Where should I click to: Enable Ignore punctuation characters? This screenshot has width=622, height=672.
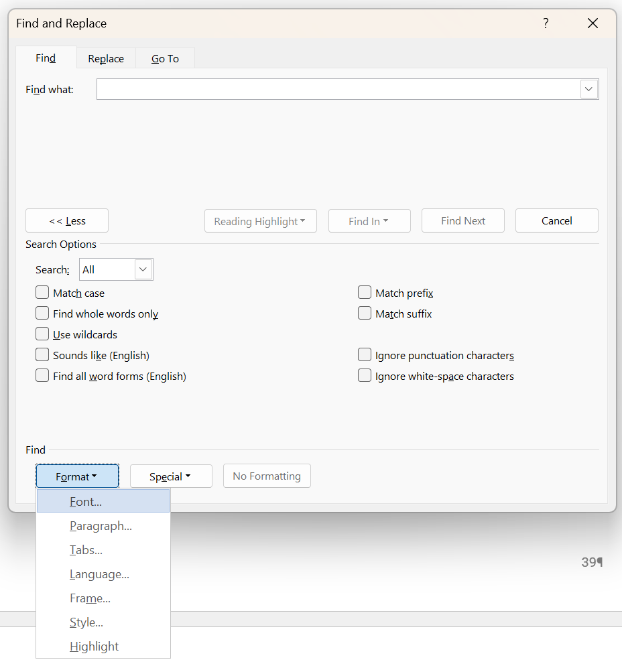[365, 355]
